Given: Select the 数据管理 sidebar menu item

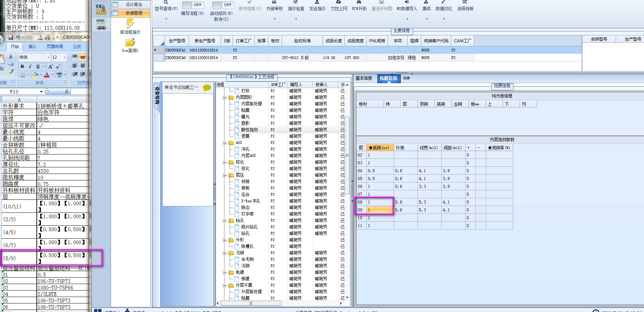Looking at the screenshot, I should 131,13.
